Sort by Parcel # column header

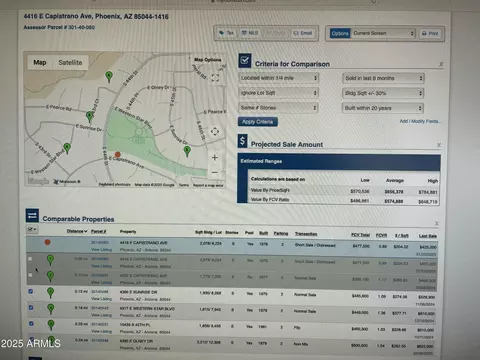click(x=99, y=231)
